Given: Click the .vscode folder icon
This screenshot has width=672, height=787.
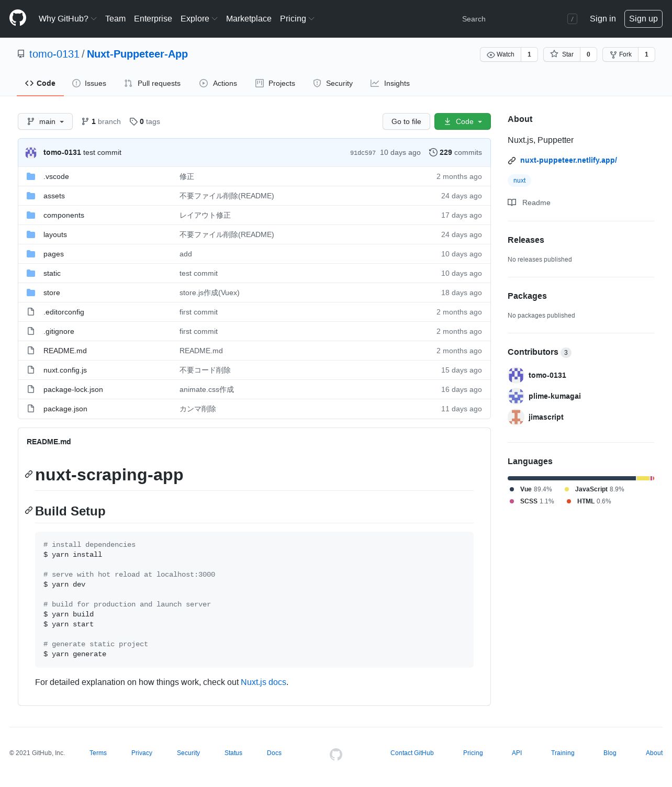Looking at the screenshot, I should pos(31,176).
